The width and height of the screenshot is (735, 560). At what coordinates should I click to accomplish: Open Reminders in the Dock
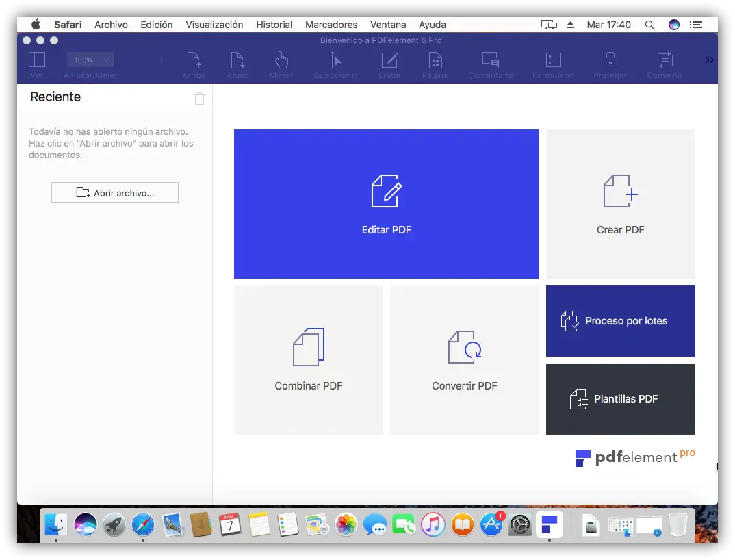tap(288, 524)
